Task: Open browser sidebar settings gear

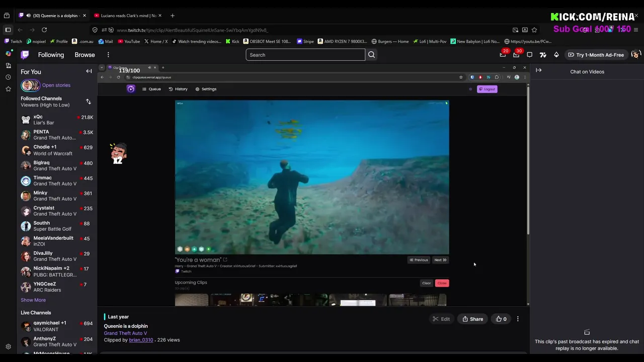Action: [8, 346]
